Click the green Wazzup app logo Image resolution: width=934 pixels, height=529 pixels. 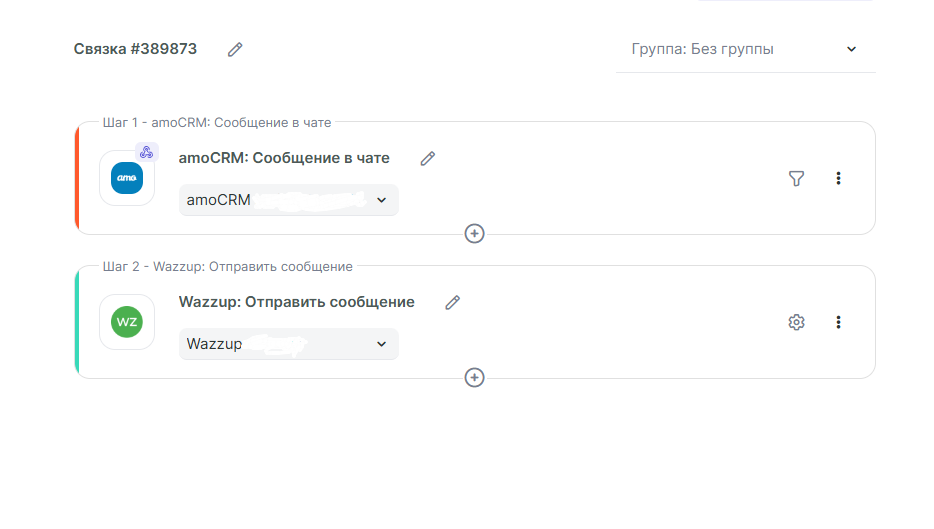coord(127,322)
